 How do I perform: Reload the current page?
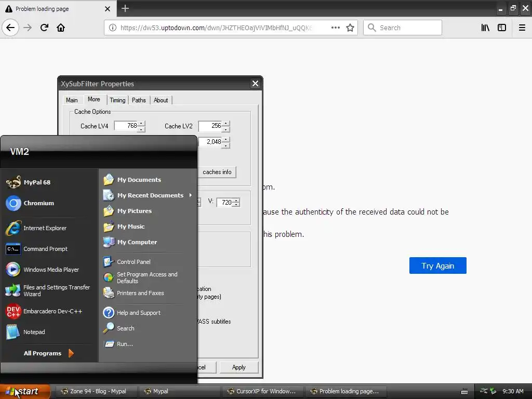(x=44, y=28)
